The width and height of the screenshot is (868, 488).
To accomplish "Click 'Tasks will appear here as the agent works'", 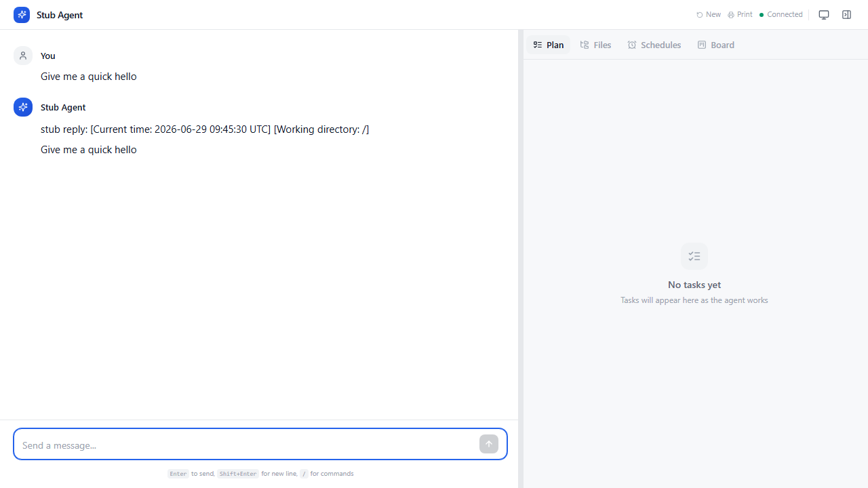I will tap(694, 300).
